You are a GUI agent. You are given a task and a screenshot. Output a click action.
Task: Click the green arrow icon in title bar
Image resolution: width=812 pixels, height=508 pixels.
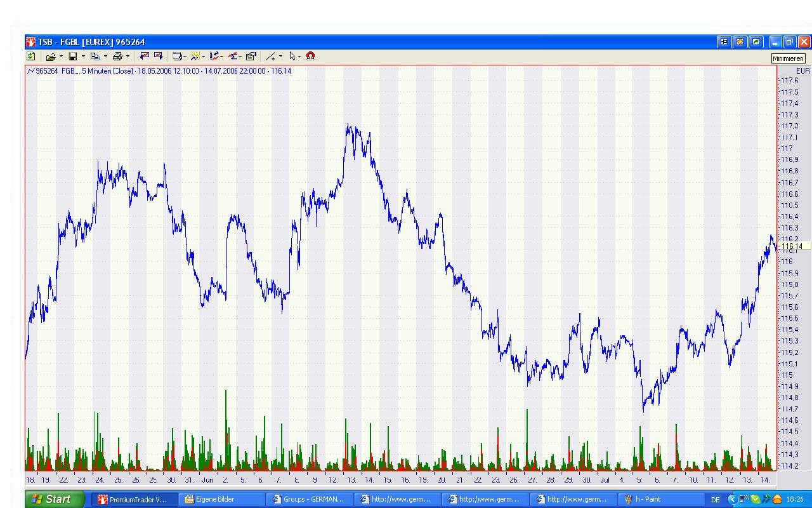(x=756, y=42)
